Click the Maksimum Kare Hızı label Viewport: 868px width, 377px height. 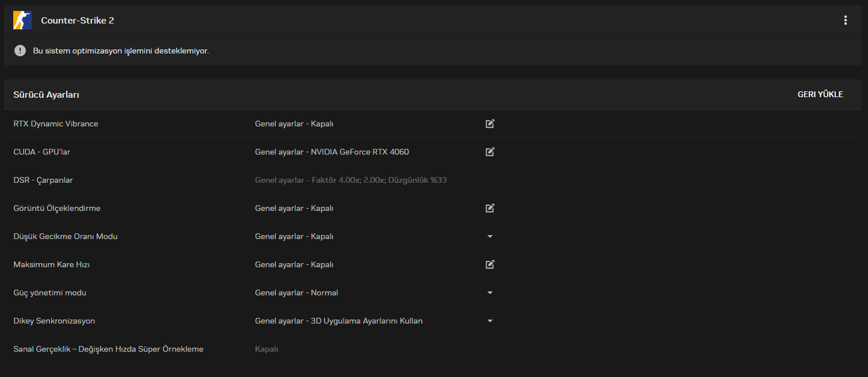[x=52, y=264]
